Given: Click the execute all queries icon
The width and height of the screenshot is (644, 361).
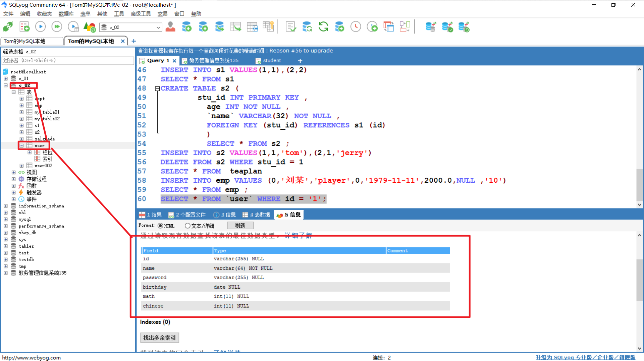Looking at the screenshot, I should pyautogui.click(x=57, y=26).
